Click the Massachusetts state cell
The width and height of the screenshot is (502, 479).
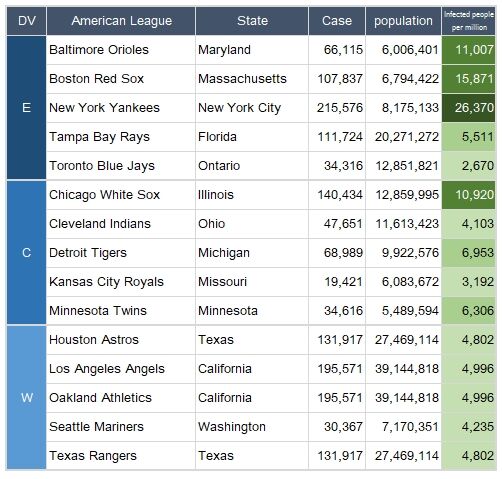(252, 79)
